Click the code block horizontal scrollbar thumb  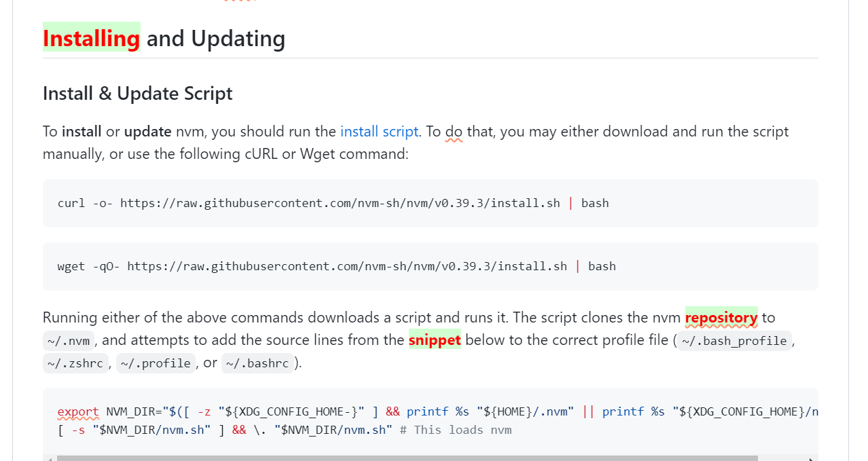[408, 458]
